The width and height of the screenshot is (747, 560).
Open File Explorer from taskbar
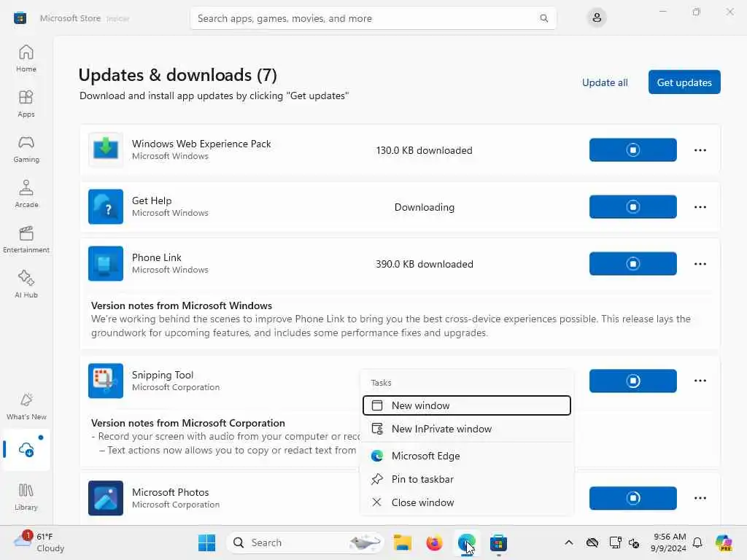click(402, 542)
